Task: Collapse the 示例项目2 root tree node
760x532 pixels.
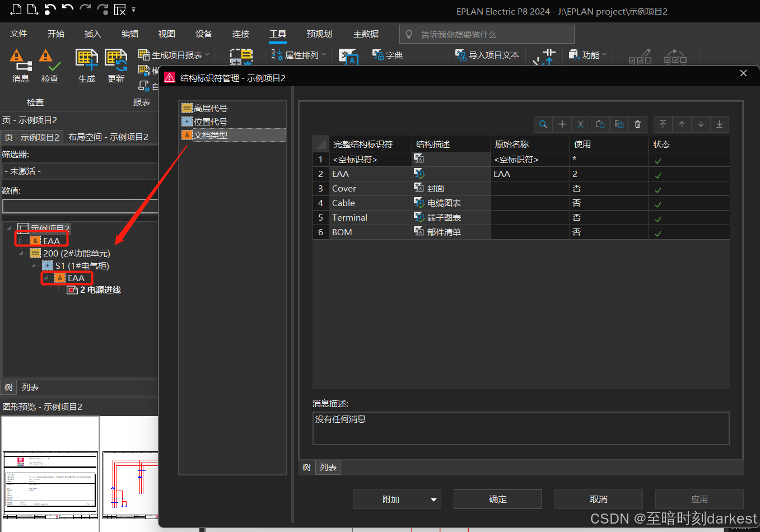Action: 8,228
